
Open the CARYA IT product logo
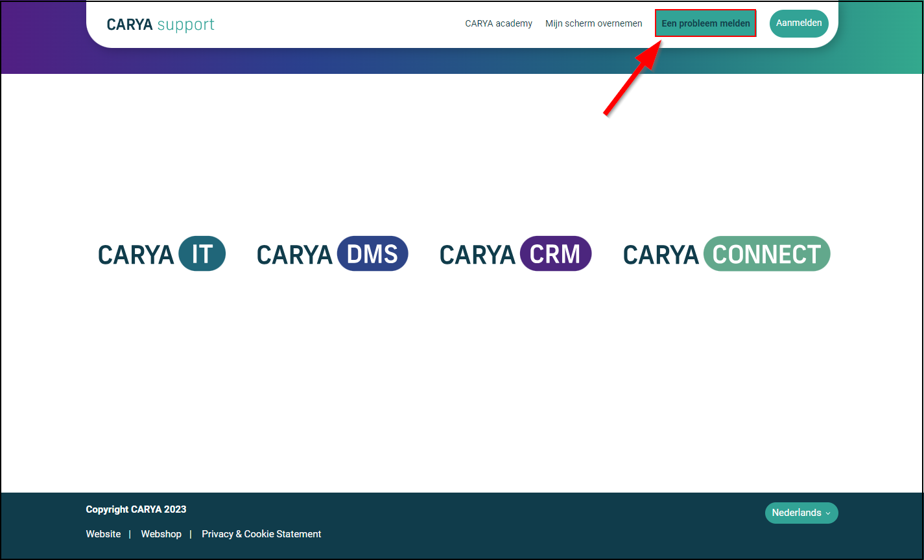coord(161,253)
